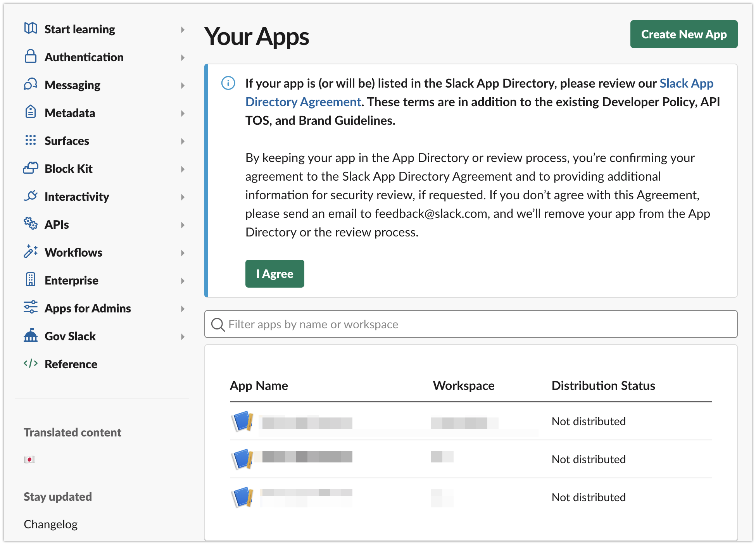Click the Apps for Admins sliders icon

[x=31, y=307]
